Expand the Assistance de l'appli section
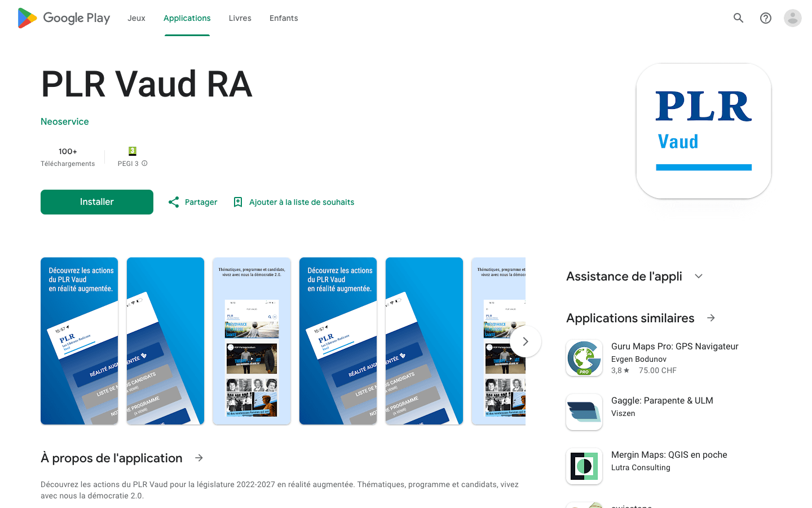The width and height of the screenshot is (812, 508). click(x=698, y=276)
